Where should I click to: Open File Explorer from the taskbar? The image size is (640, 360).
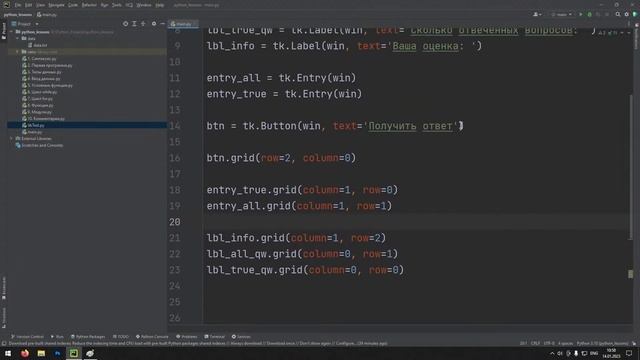click(41, 353)
